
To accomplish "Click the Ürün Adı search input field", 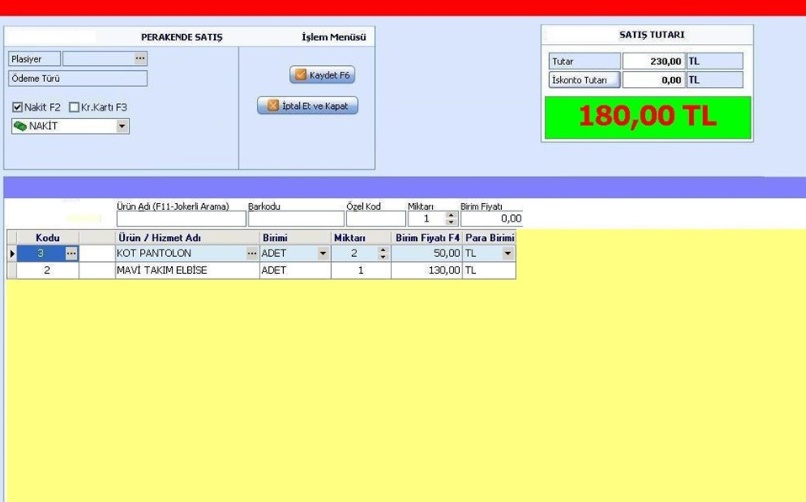I will [180, 218].
